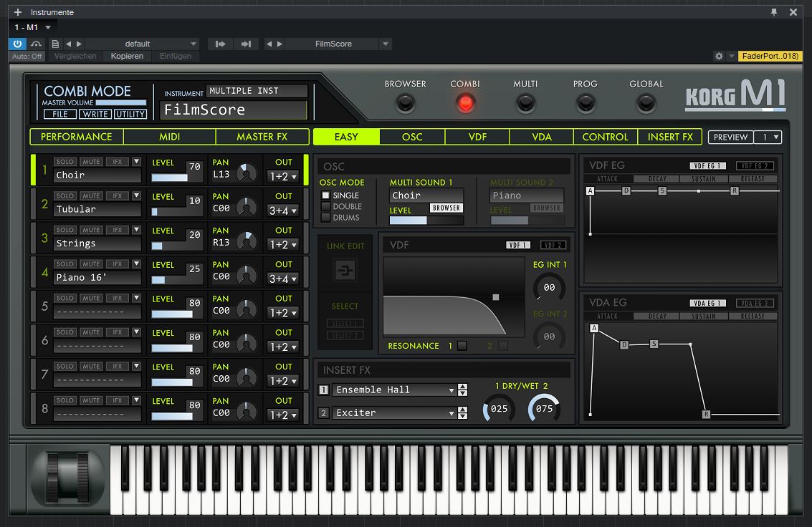The height and width of the screenshot is (527, 812).
Task: Open output dropdown for Choir timbre
Action: coord(283,177)
